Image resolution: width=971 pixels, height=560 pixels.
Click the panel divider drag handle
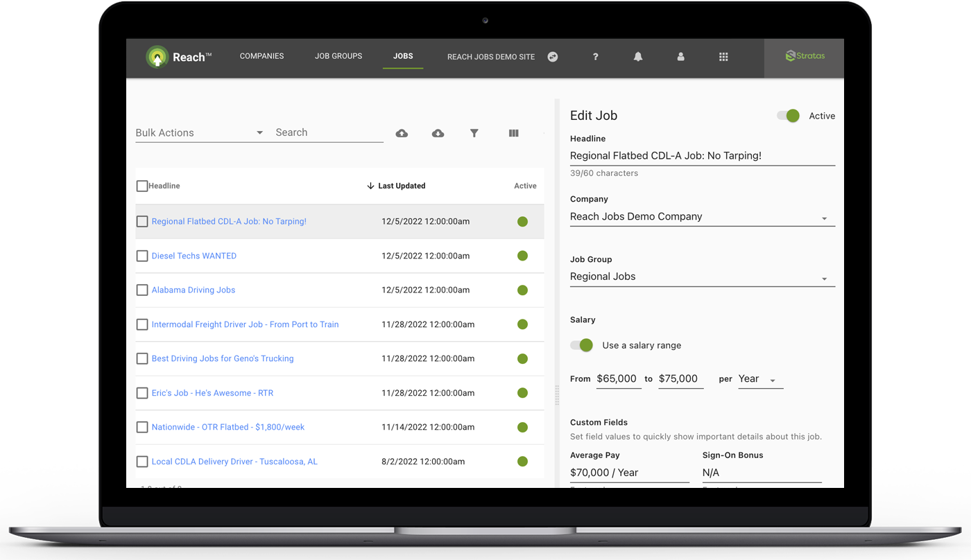[556, 395]
